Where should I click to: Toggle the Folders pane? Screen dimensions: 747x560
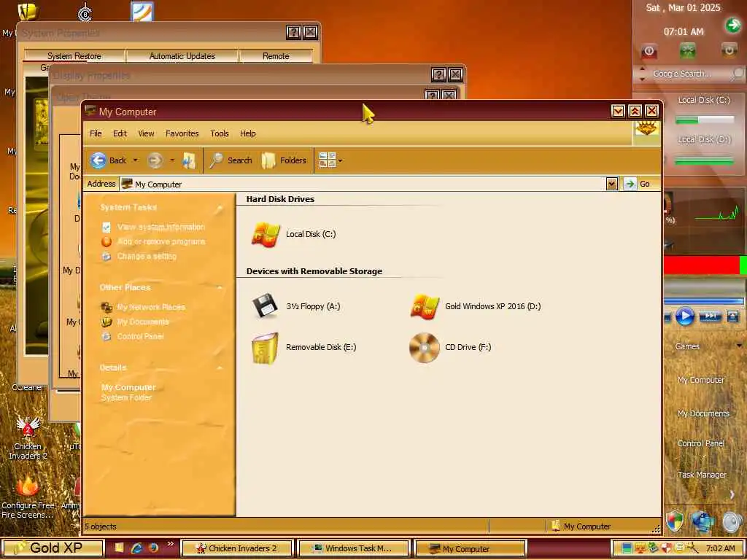click(x=284, y=160)
